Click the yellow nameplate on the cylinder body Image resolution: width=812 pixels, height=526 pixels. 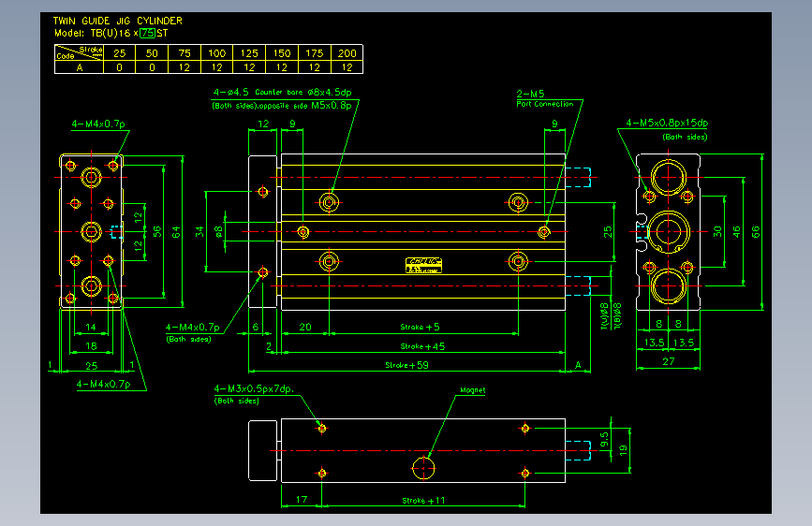pyautogui.click(x=423, y=265)
